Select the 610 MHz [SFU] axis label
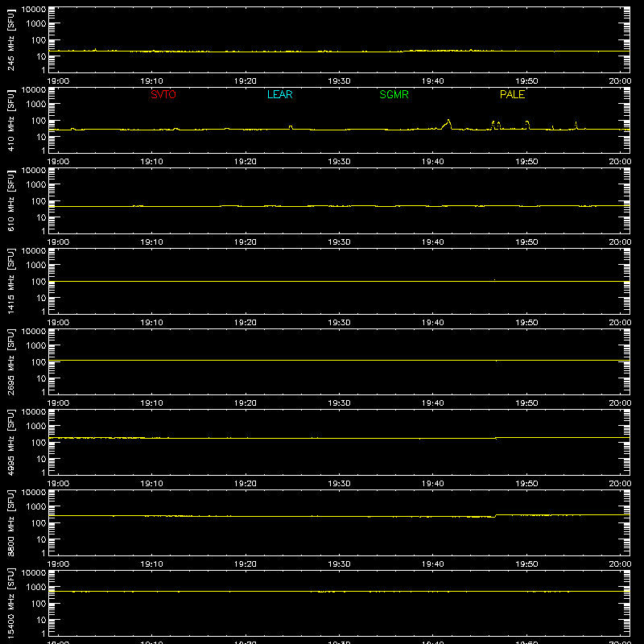 [x=10, y=200]
